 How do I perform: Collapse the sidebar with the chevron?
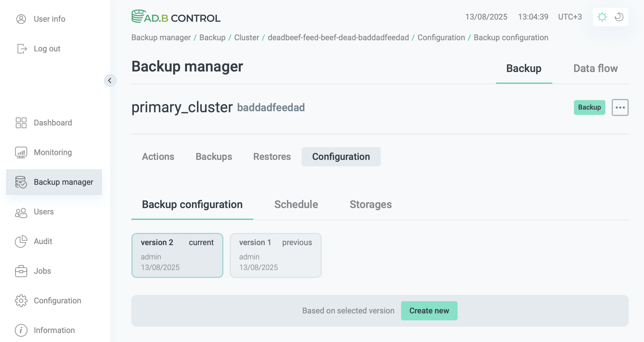point(110,80)
